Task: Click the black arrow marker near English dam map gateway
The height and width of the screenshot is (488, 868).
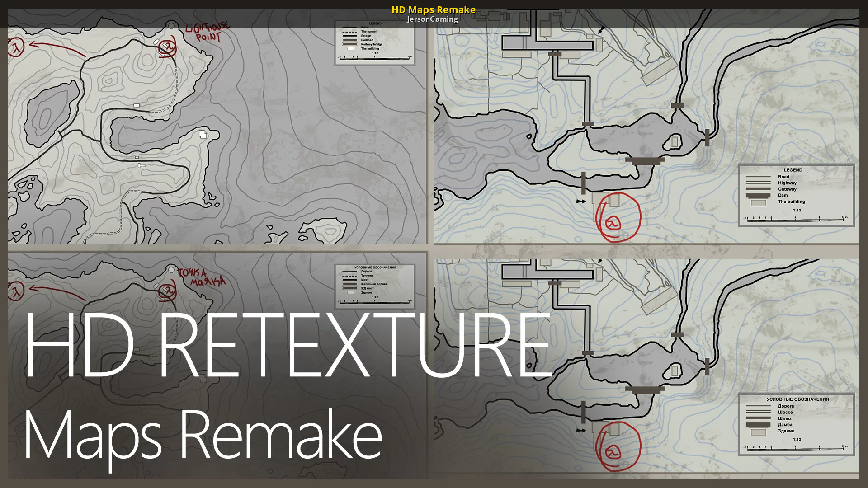Action: (581, 202)
